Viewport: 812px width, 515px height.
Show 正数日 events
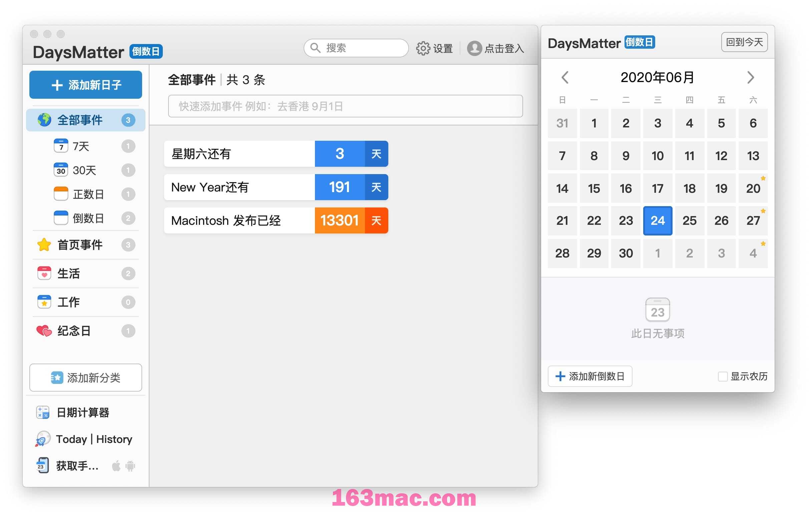[x=86, y=194]
